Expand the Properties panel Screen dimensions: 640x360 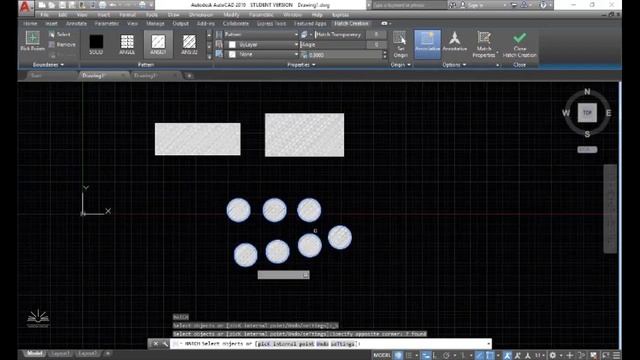301,65
